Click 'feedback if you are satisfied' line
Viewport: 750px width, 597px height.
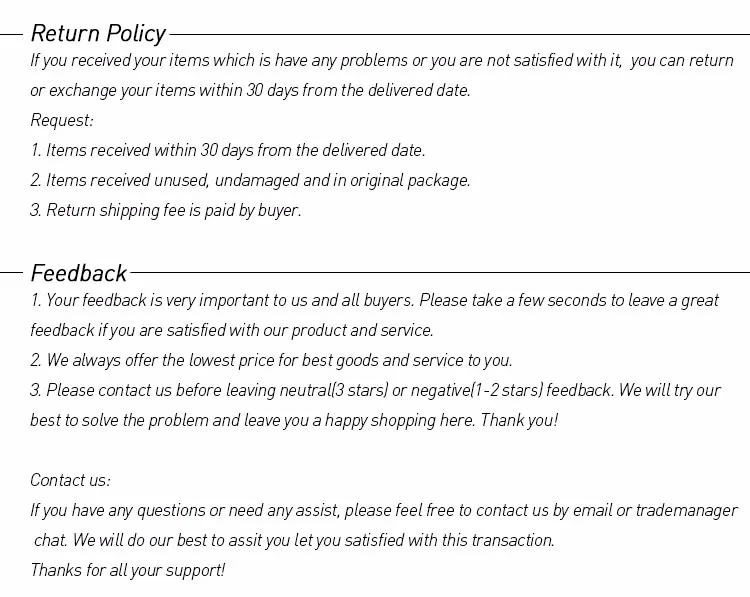pyautogui.click(x=232, y=331)
